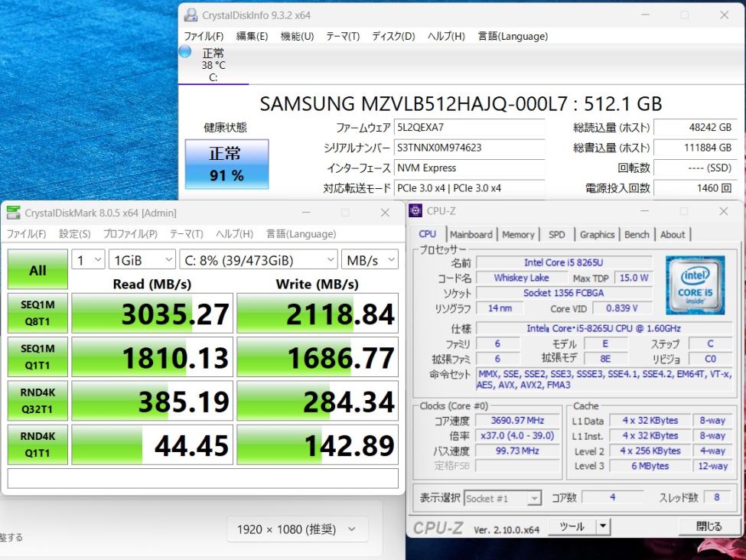The width and height of the screenshot is (746, 560).
Task: Expand the ツール dropdown arrow in CPU-Z
Action: 603,526
